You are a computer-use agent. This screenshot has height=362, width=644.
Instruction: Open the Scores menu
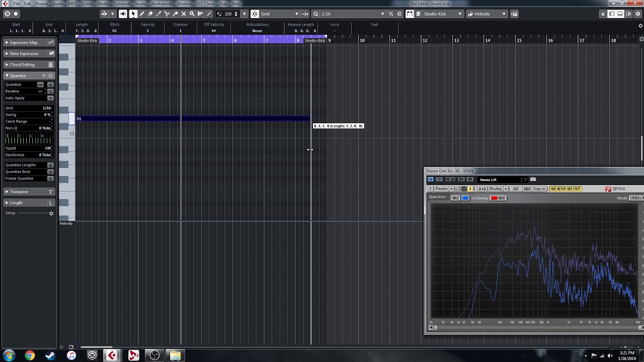coord(87,4)
